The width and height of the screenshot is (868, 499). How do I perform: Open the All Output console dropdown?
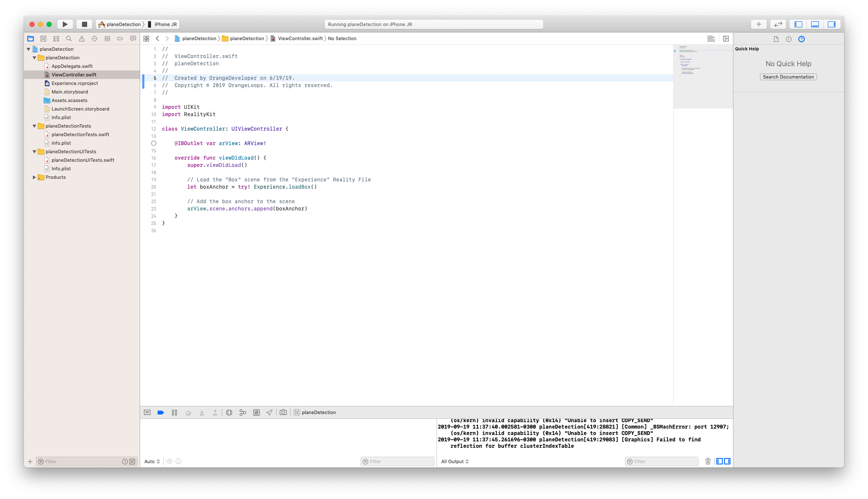[x=455, y=461]
